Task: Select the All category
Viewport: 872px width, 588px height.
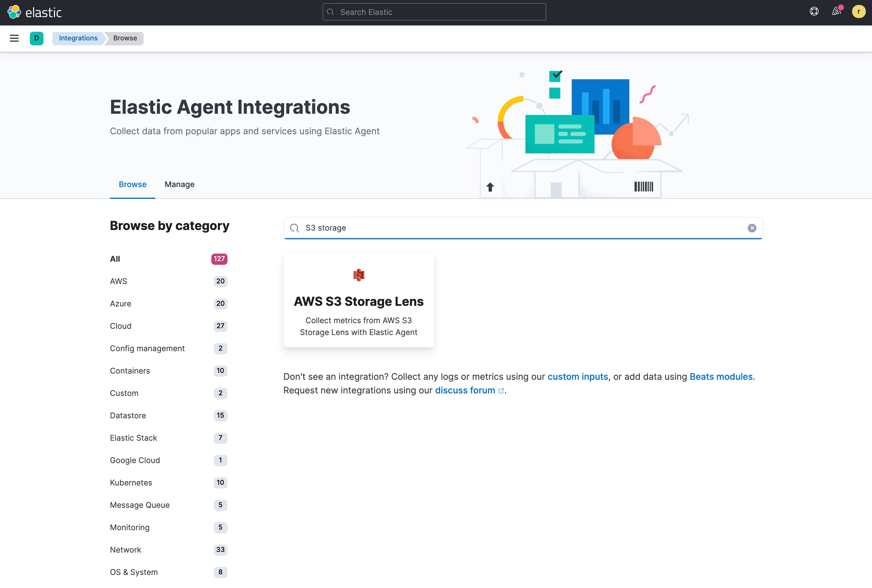Action: click(169, 259)
